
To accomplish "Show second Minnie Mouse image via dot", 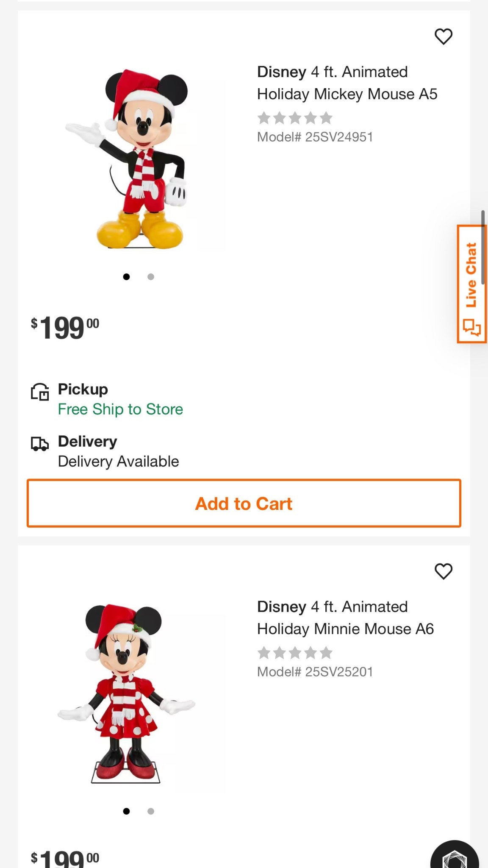I will [x=151, y=811].
